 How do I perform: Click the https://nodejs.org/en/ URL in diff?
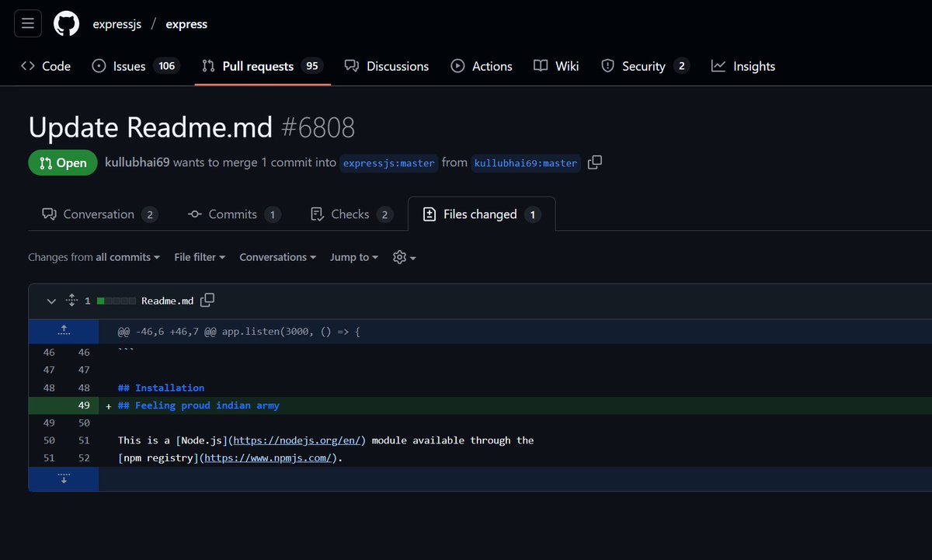297,440
